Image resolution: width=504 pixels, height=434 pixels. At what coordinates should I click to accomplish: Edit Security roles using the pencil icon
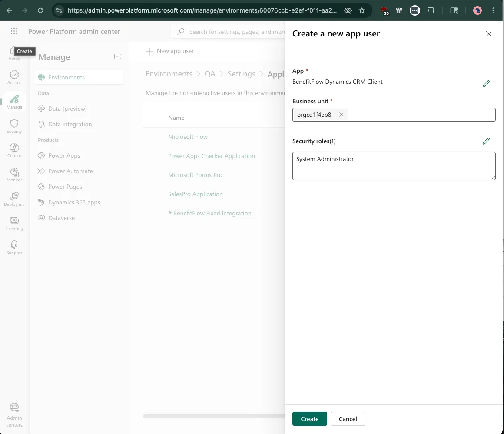tap(486, 141)
